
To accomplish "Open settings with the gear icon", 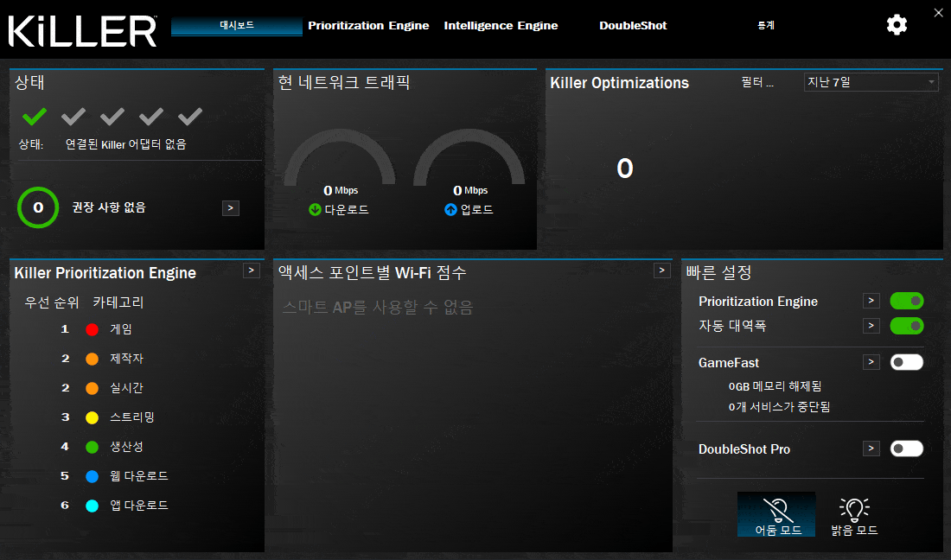I will [x=897, y=25].
